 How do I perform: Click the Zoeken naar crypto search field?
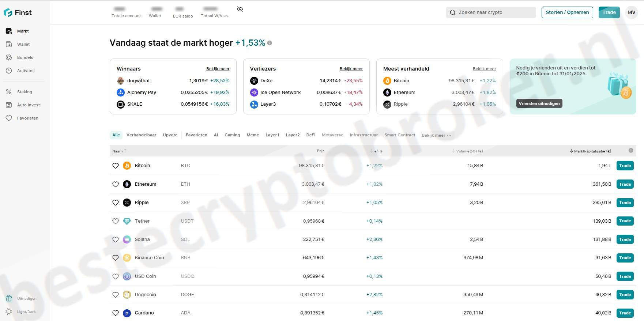491,12
